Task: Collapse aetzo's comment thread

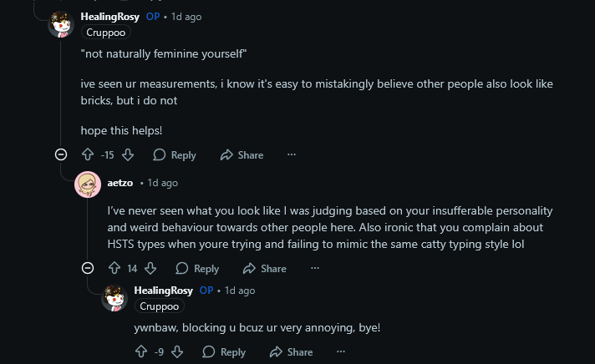Action: pos(87,268)
